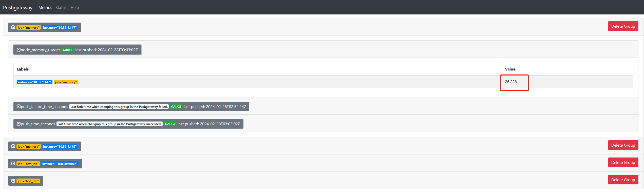Click the node_memory_usages metric name
Screen dimensions: 644x192
click(x=41, y=50)
